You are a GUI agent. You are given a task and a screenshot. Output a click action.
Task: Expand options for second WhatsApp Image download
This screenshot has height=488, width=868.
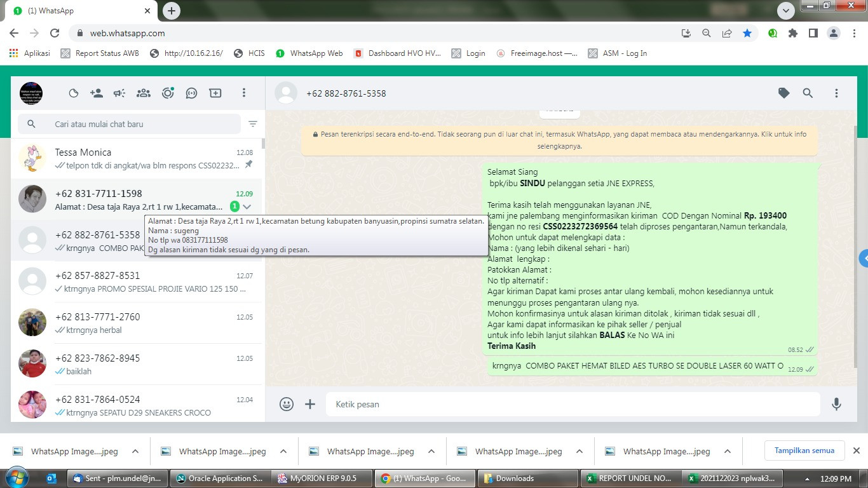click(x=283, y=451)
